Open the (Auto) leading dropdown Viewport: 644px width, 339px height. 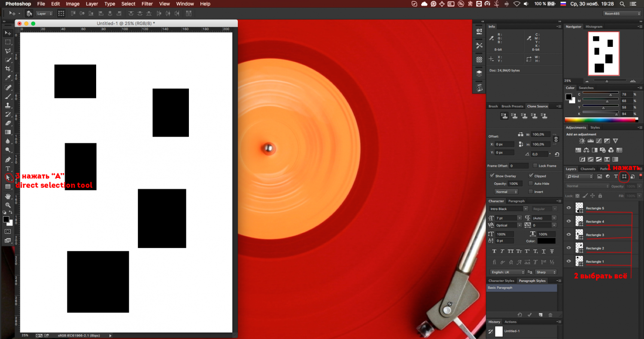coord(554,218)
